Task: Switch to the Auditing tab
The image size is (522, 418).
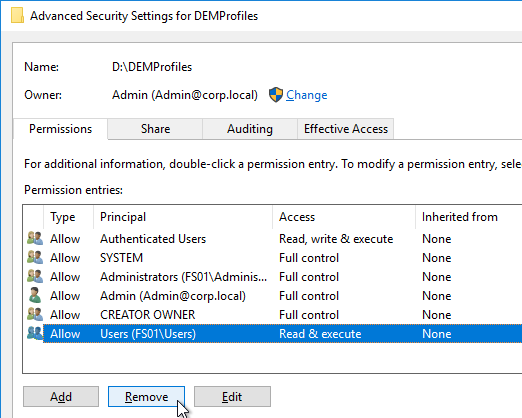Action: click(250, 129)
